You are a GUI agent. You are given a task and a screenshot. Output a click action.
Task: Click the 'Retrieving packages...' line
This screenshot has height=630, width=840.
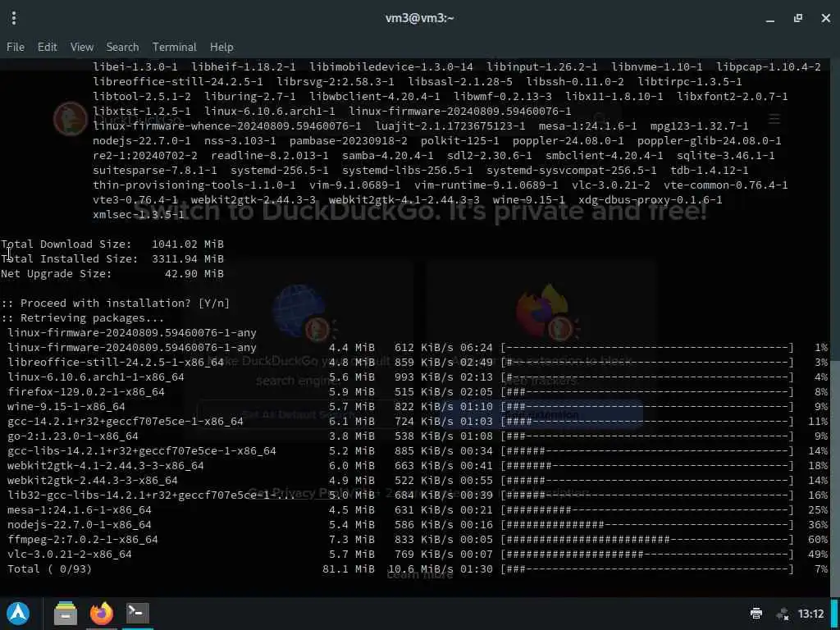click(83, 318)
